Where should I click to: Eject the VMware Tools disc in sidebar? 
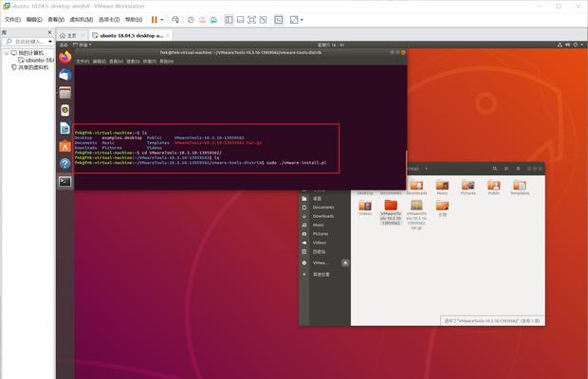pyautogui.click(x=345, y=262)
